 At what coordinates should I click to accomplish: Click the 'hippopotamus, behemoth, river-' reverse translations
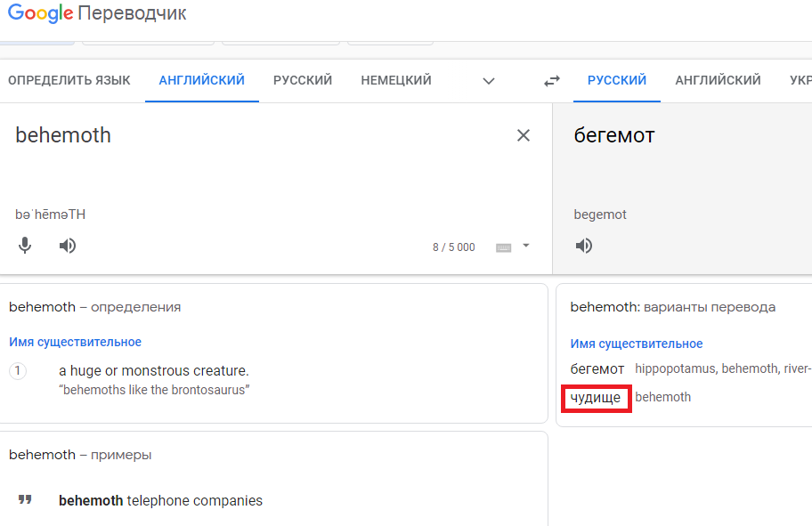723,368
